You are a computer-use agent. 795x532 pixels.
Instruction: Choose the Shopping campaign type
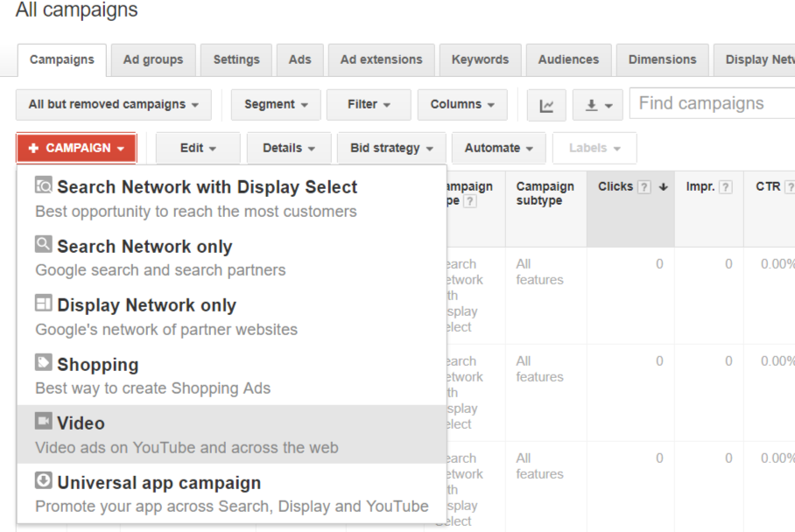coord(232,375)
